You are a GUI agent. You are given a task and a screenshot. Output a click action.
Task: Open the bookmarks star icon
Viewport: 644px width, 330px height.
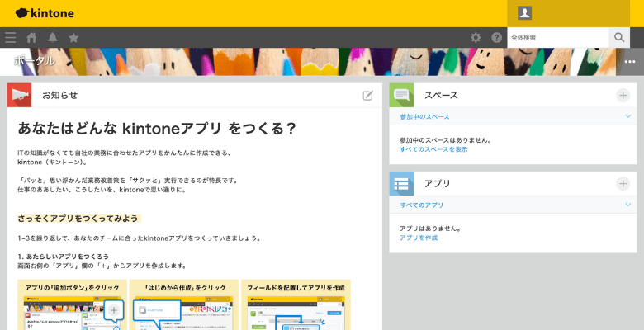pyautogui.click(x=73, y=38)
